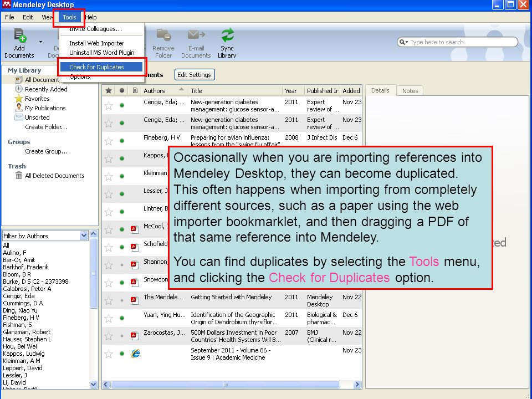532x399 pixels.
Task: Sort by the read/unread dot column header
Action: coord(122,90)
